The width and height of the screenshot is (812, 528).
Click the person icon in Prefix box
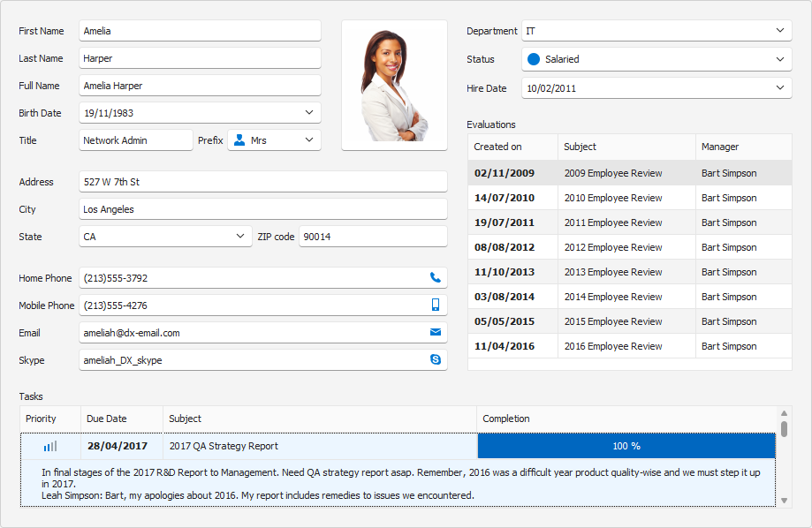[x=239, y=140]
